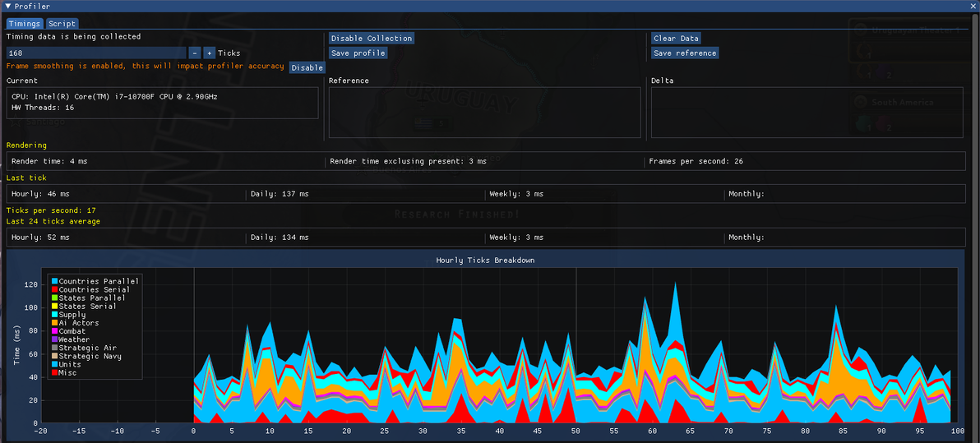Click the Combat legend color swatch
The height and width of the screenshot is (443, 980).
[54, 331]
